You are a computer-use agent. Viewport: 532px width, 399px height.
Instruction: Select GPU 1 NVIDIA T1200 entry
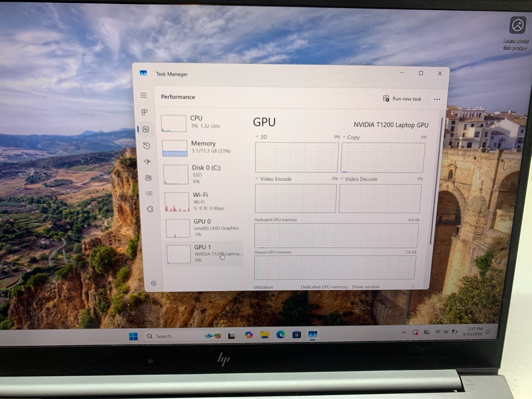point(204,254)
